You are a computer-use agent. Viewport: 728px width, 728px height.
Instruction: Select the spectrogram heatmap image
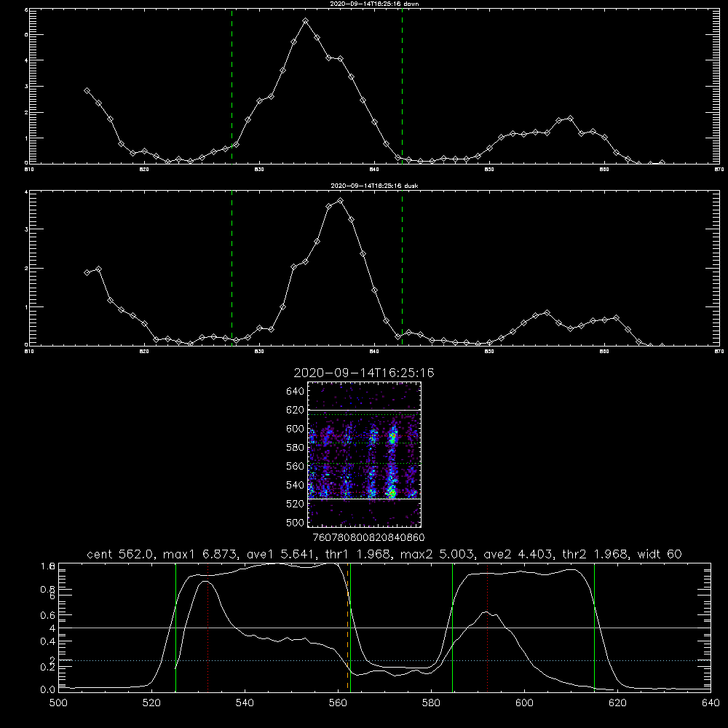pyautogui.click(x=365, y=454)
